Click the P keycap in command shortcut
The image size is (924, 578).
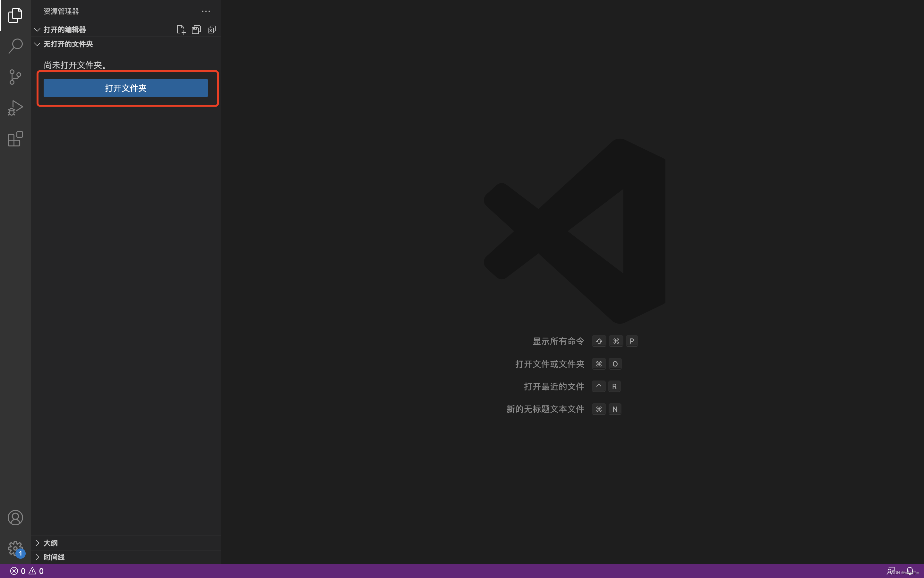tap(632, 341)
